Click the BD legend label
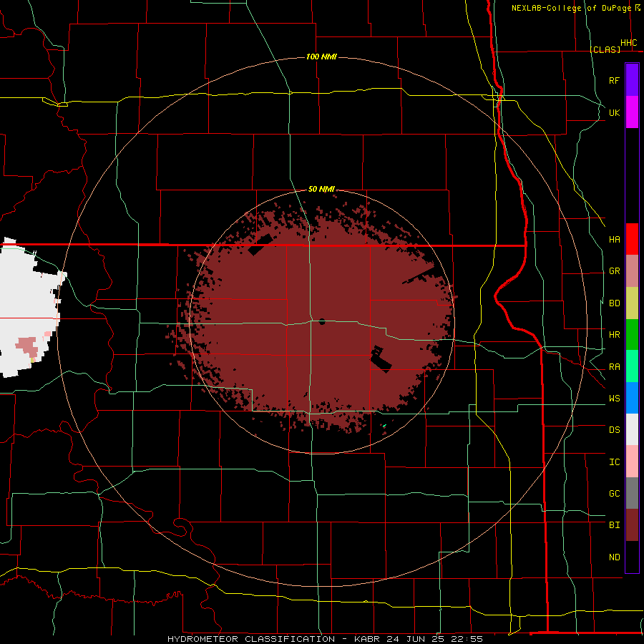This screenshot has height=644, width=644. [614, 303]
